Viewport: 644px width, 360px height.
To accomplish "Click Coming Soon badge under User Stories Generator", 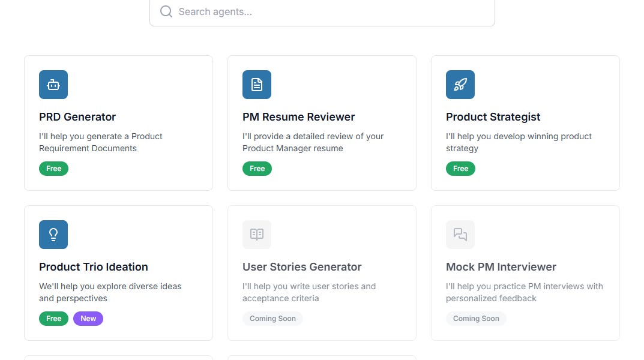I will click(272, 319).
